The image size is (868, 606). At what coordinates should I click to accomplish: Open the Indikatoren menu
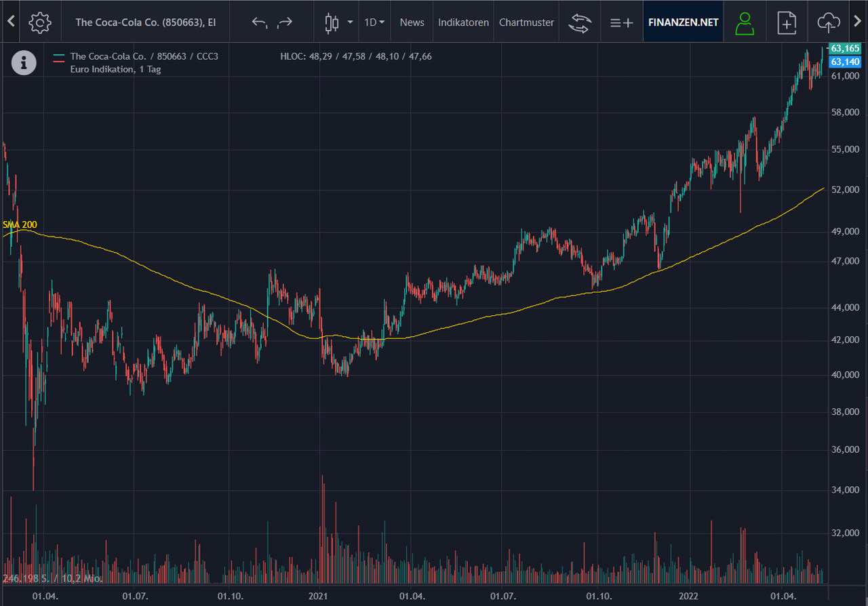tap(463, 22)
